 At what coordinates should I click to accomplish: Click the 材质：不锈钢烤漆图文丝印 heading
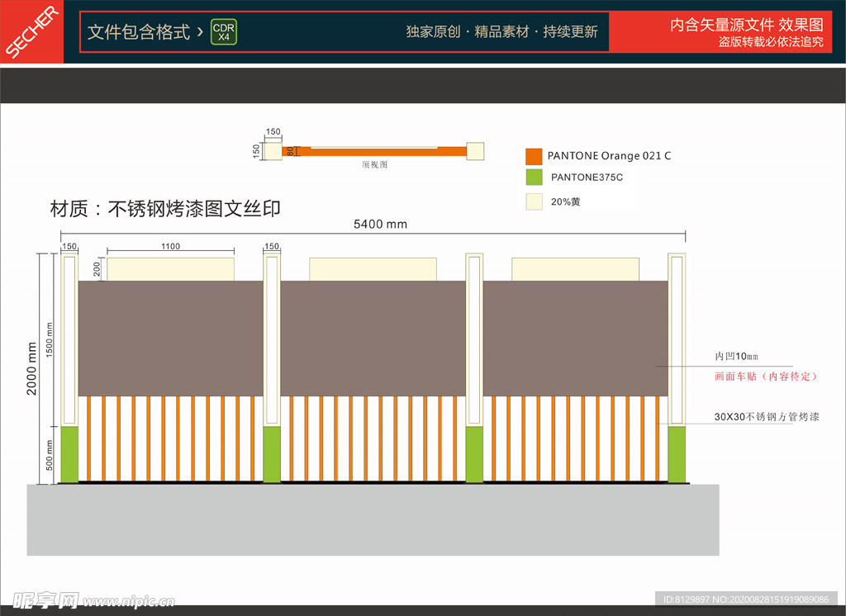coord(165,208)
